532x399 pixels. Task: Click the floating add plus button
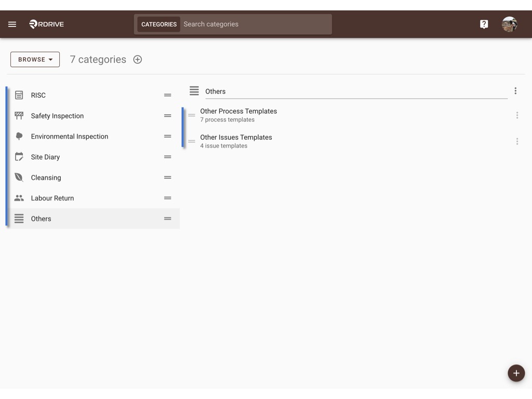click(x=516, y=373)
